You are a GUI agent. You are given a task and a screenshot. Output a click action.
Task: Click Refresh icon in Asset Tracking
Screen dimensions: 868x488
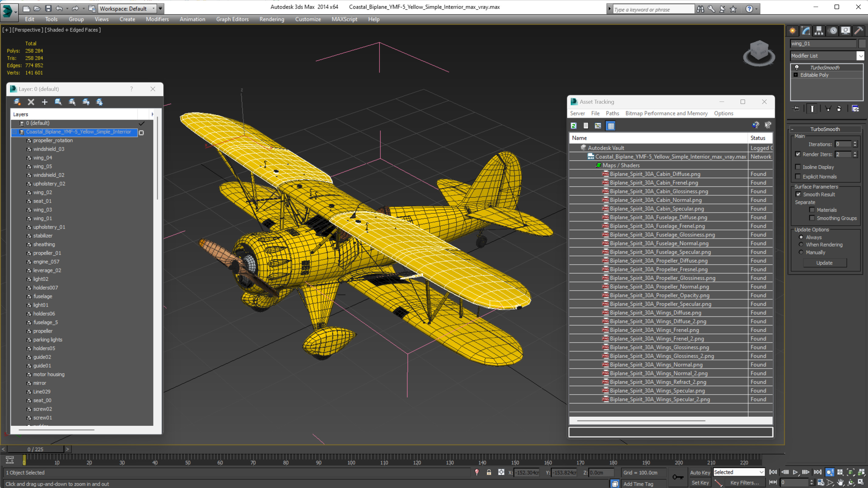click(573, 126)
